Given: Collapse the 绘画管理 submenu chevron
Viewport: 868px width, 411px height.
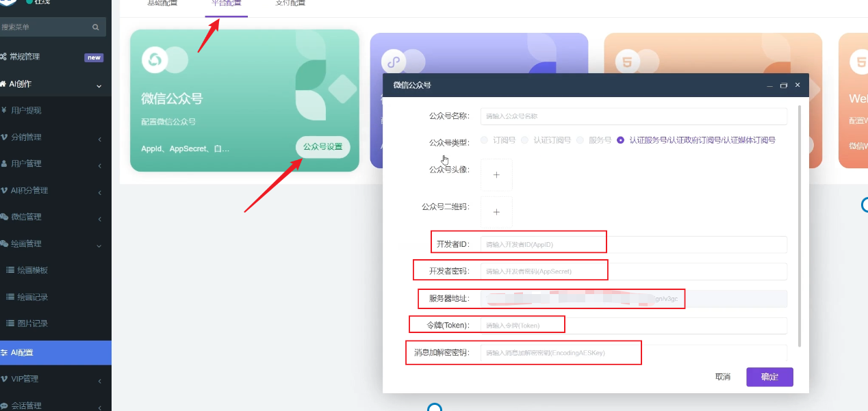Looking at the screenshot, I should 99,246.
